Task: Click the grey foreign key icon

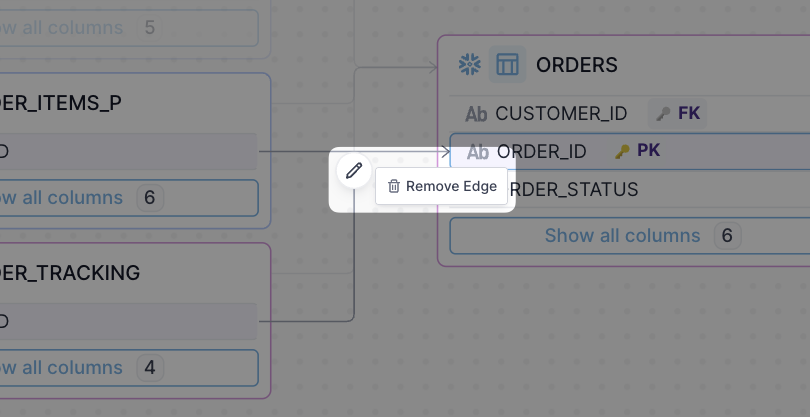Action: [663, 113]
